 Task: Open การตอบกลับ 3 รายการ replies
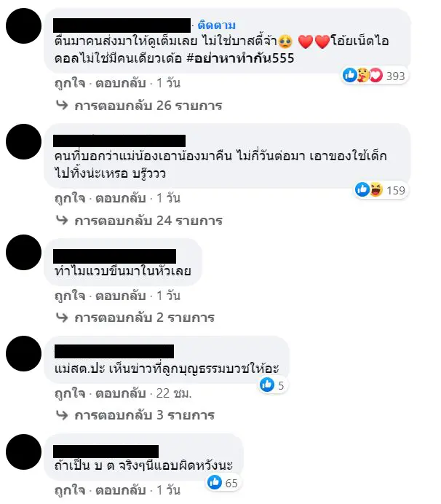(144, 415)
